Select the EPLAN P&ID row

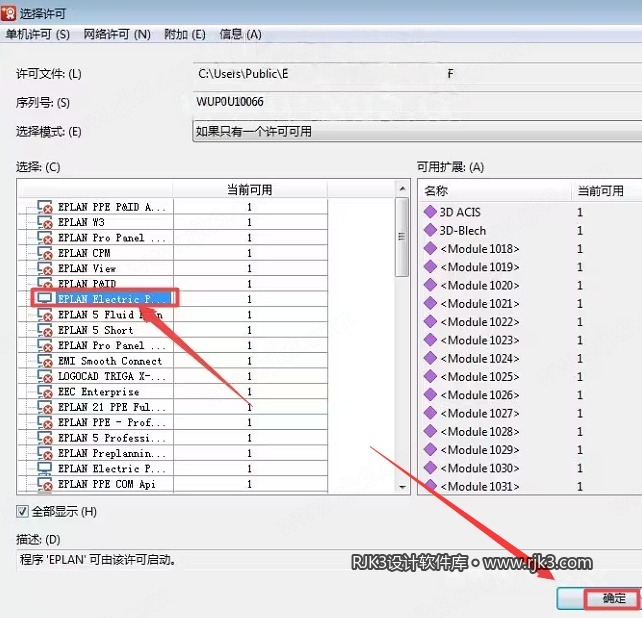(173, 284)
